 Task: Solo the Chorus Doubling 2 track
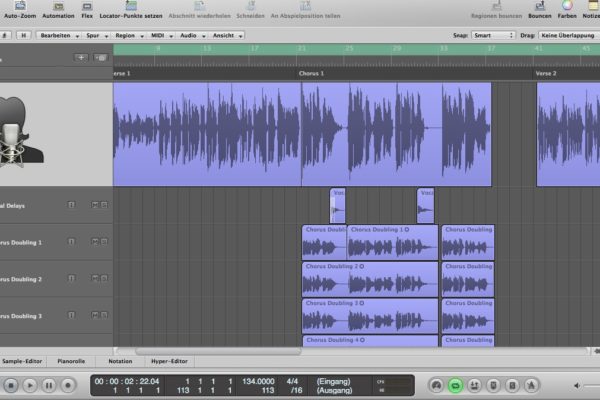[x=104, y=279]
